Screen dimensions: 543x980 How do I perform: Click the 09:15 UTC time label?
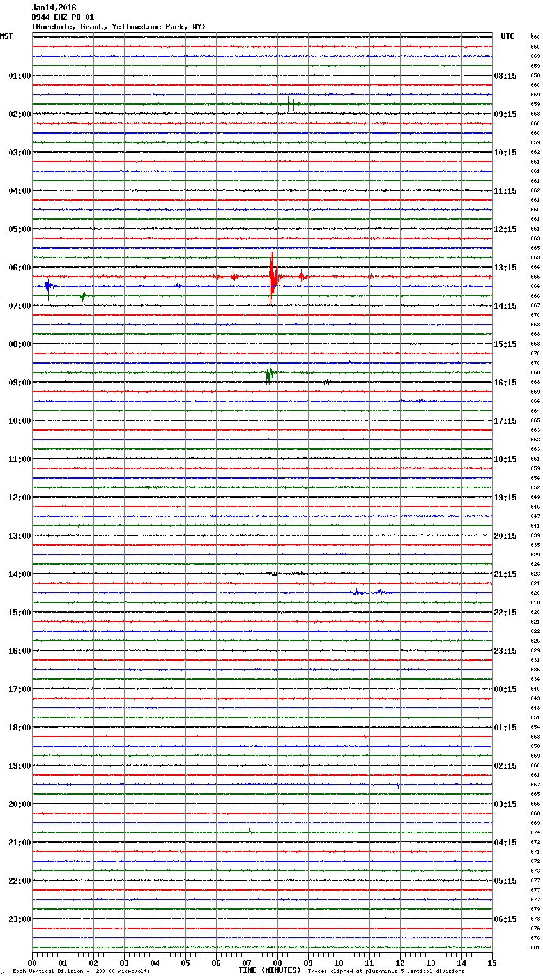pyautogui.click(x=505, y=114)
